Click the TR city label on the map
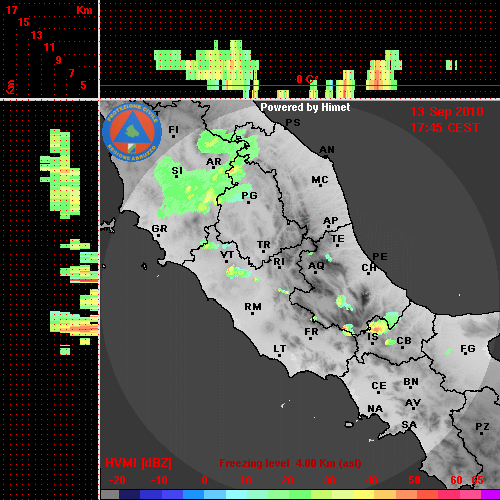The image size is (500, 500). point(263,245)
